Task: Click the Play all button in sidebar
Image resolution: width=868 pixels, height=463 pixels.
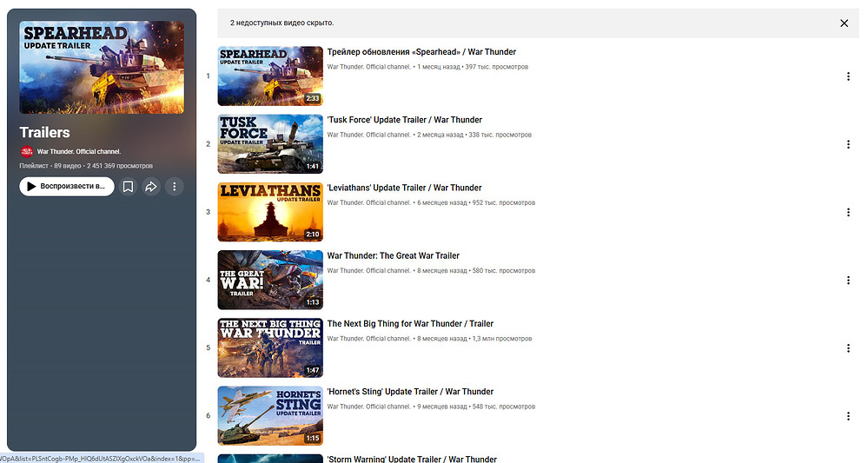Action: tap(66, 186)
